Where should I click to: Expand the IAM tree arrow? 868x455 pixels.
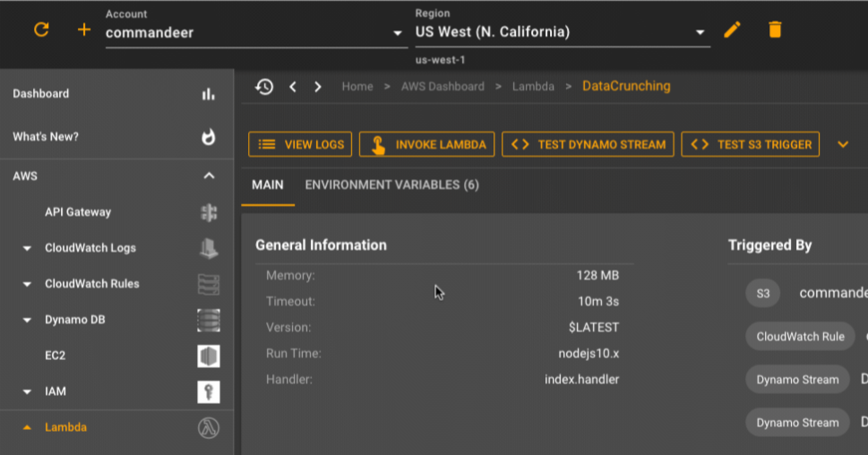point(27,392)
